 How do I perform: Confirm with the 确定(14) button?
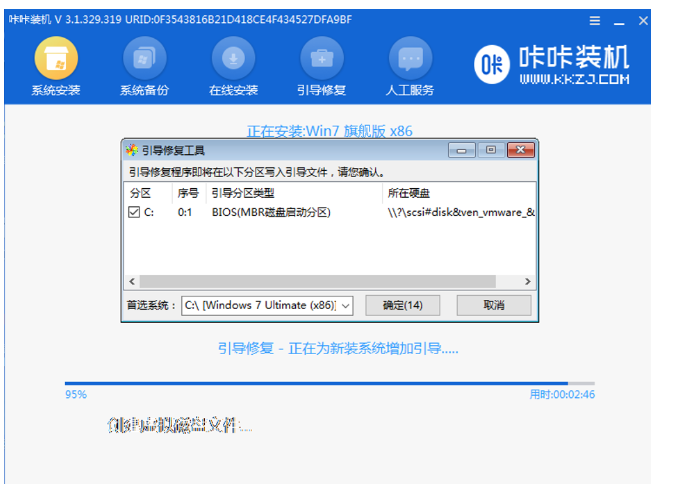click(403, 305)
